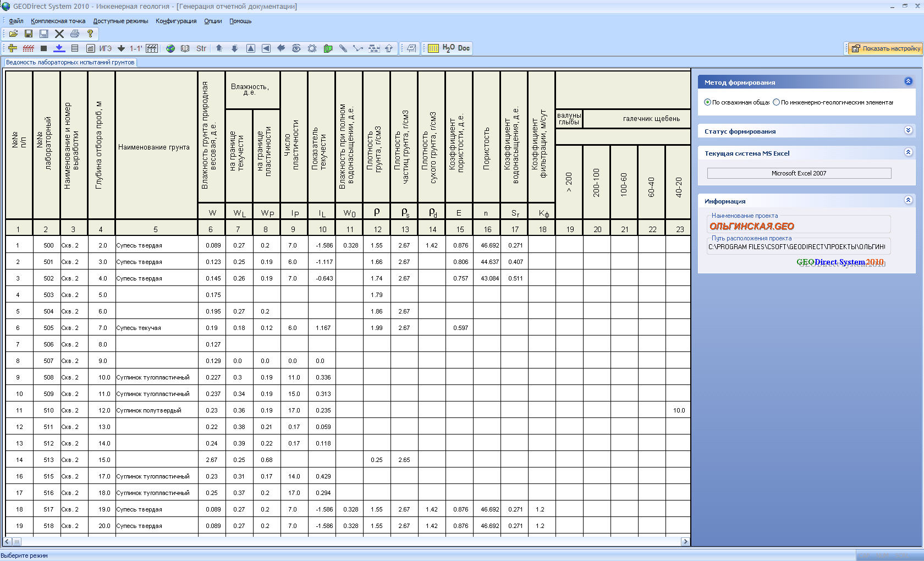Screen dimensions: 924x561
Task: Click the Str toolbar icon
Action: (201, 48)
